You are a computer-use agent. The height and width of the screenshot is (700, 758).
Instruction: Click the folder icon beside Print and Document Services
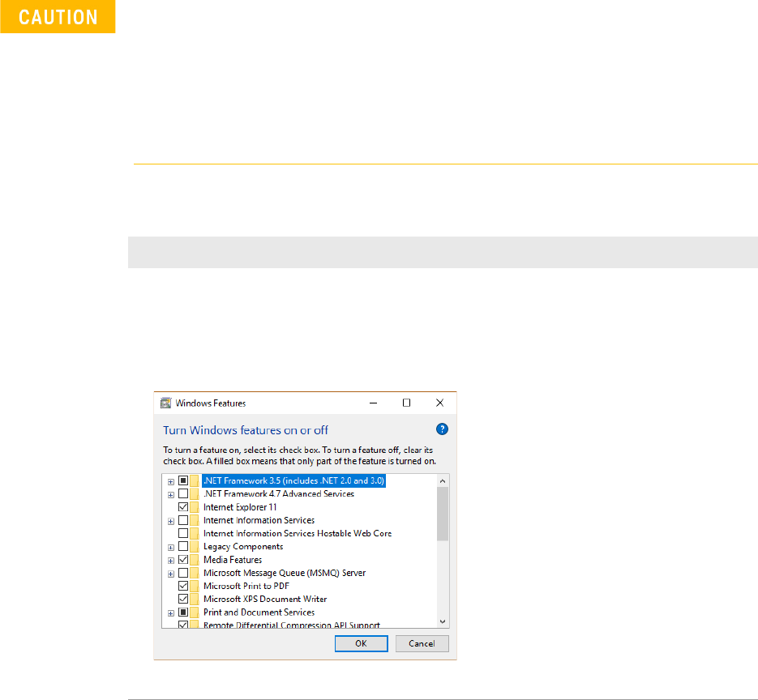click(x=195, y=612)
